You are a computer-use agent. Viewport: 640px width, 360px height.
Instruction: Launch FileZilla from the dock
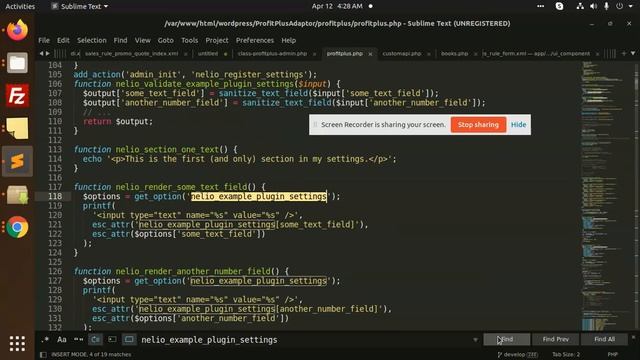coord(17,96)
